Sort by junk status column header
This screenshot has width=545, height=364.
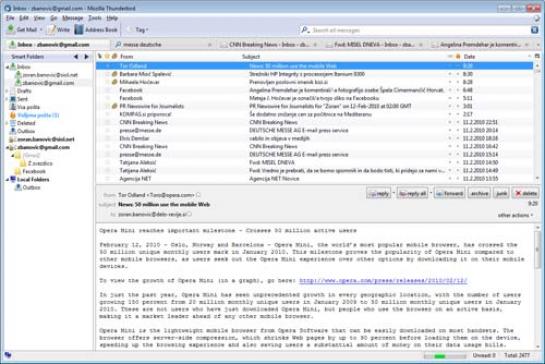(x=458, y=56)
